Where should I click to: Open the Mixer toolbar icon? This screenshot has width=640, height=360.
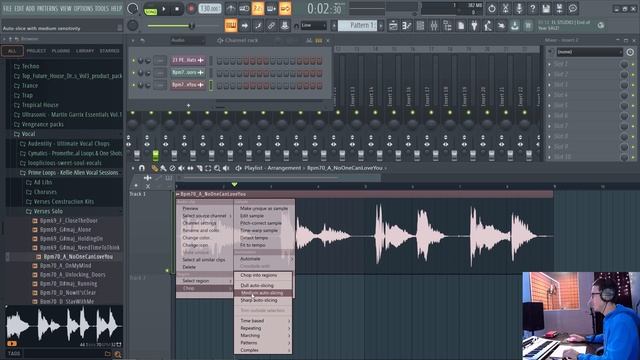point(434,26)
